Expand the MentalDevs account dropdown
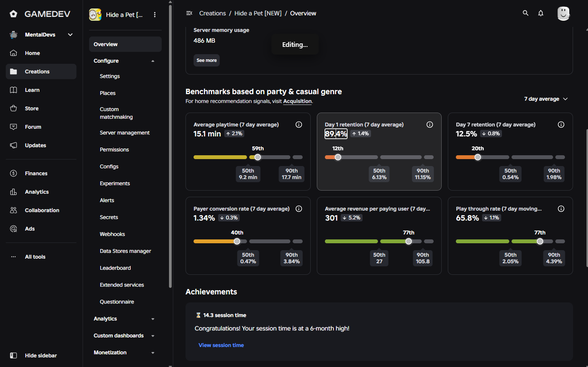Image resolution: width=588 pixels, height=367 pixels. (x=70, y=35)
